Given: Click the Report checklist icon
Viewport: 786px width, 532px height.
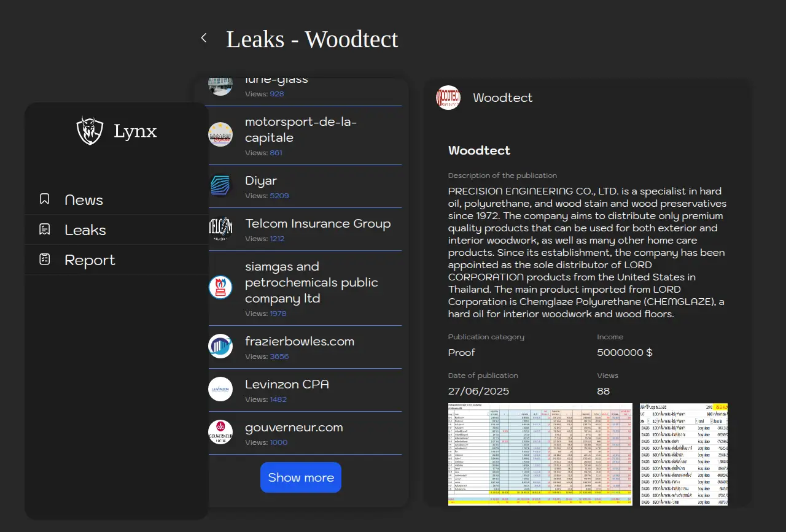Looking at the screenshot, I should click(x=45, y=260).
